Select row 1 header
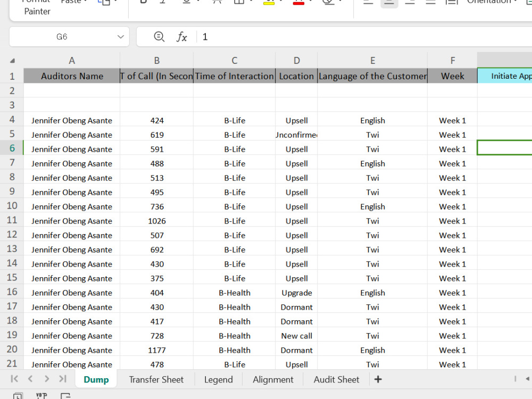532x399 pixels. (12, 76)
